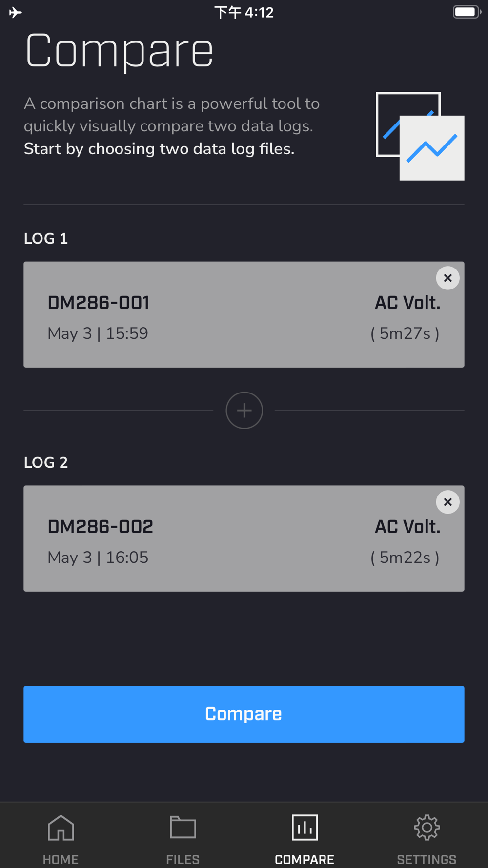Tap the Compare page title

[x=119, y=51]
